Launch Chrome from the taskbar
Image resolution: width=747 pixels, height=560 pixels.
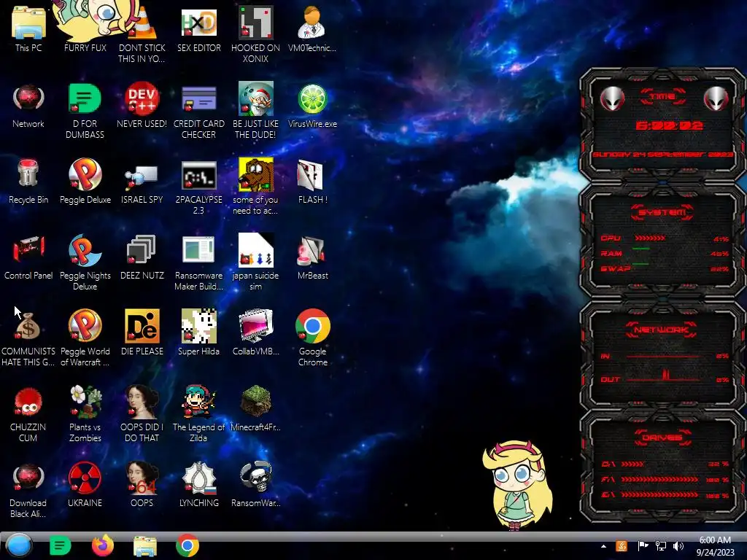[187, 545]
